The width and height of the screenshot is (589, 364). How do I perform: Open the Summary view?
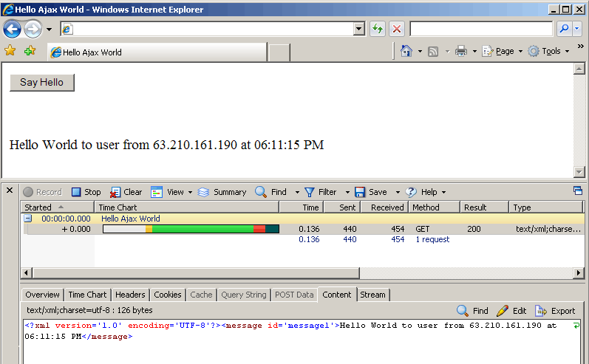[204, 192]
